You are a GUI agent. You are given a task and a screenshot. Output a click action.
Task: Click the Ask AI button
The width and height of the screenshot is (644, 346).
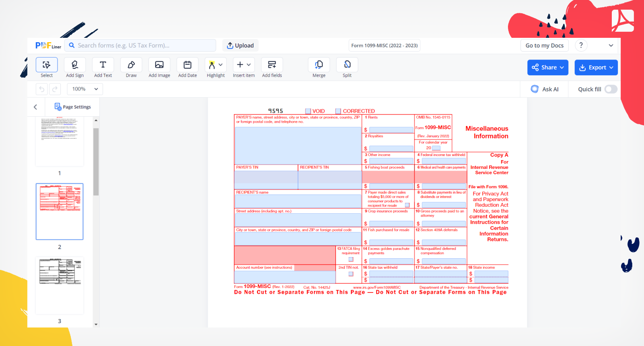545,89
